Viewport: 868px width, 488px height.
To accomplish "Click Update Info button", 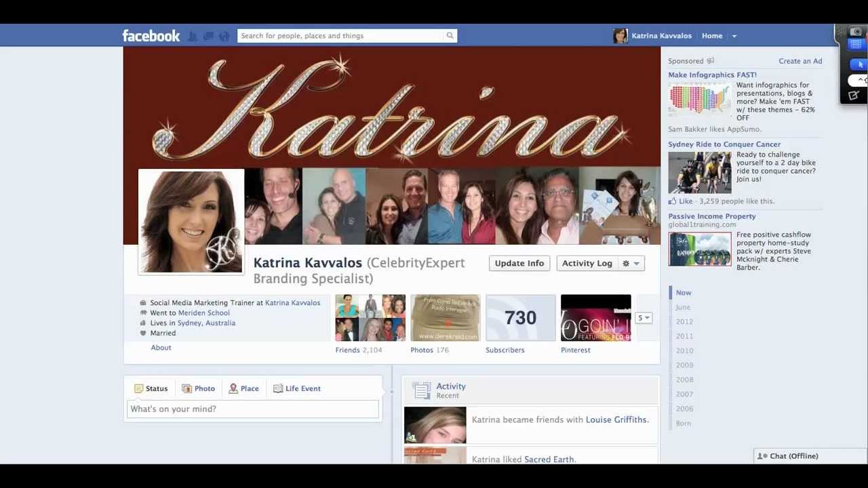I will point(519,263).
